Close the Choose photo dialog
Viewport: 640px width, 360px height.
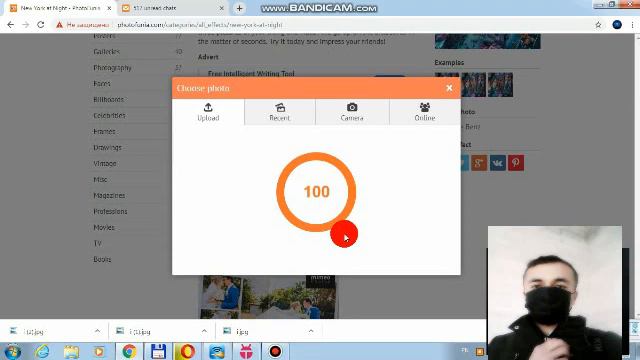449,88
